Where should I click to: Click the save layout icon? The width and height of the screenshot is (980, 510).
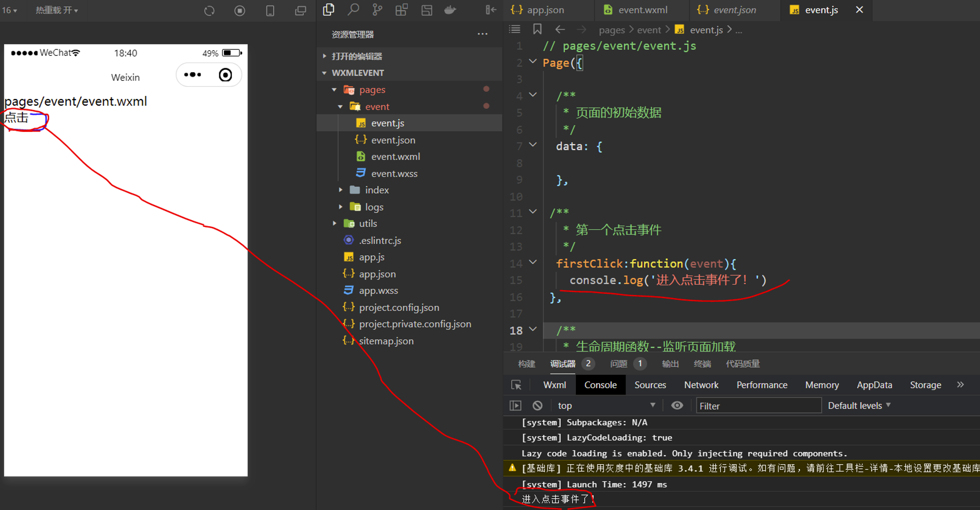pos(426,10)
